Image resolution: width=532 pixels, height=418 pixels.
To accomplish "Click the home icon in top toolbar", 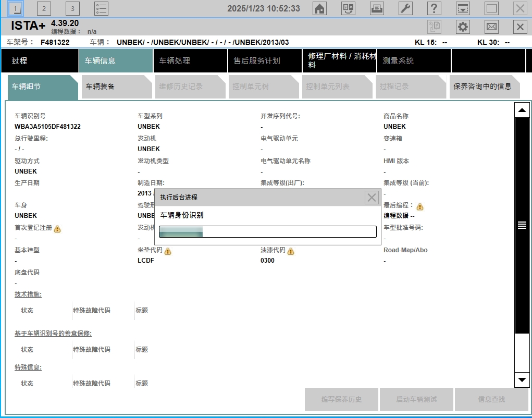I will (319, 8).
